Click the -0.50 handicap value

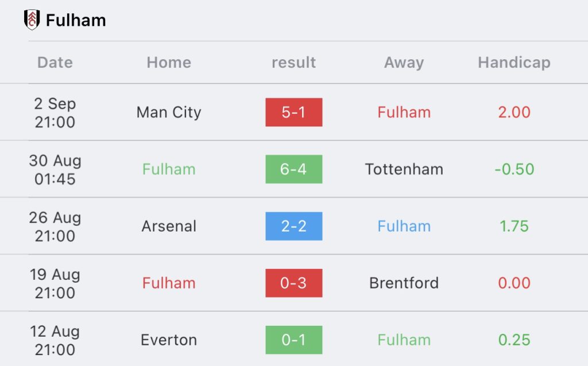tap(514, 169)
